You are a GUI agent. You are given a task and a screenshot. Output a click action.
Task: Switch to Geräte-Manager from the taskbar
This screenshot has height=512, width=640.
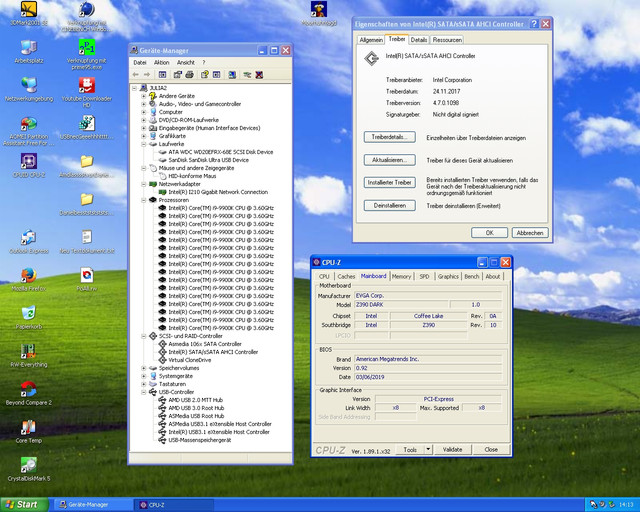93,505
